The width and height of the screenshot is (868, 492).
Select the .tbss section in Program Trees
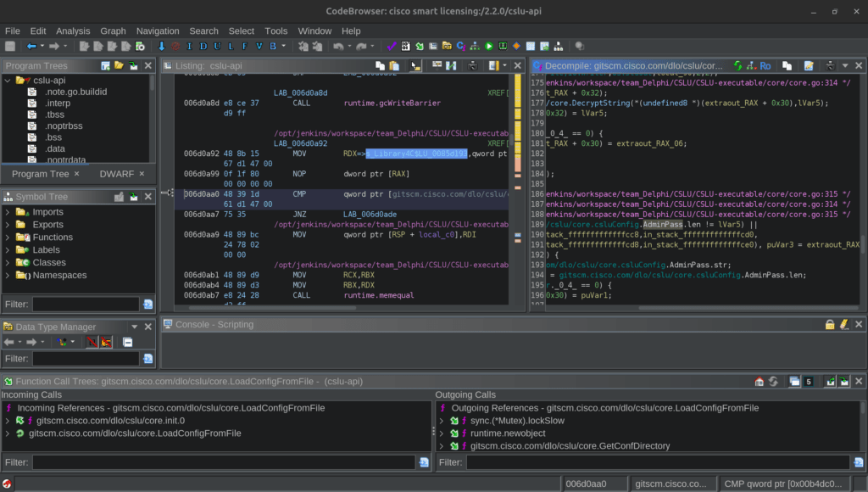click(x=54, y=115)
